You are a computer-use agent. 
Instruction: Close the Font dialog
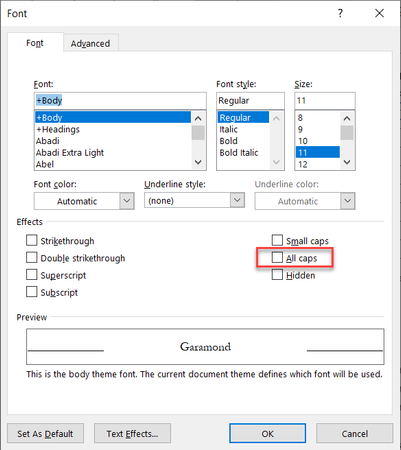pyautogui.click(x=379, y=13)
